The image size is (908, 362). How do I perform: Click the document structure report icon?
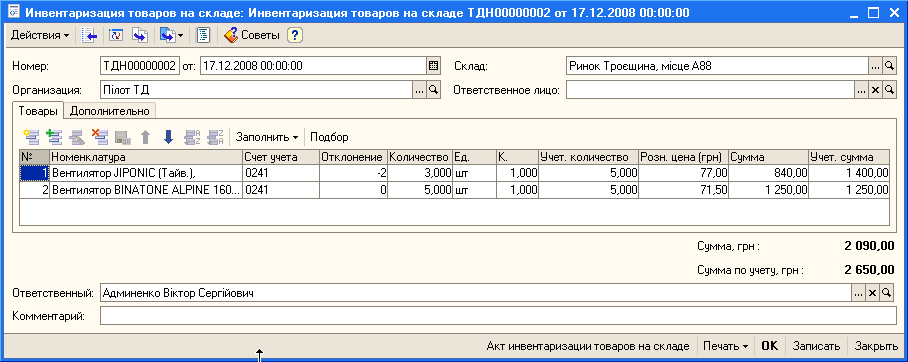(203, 35)
